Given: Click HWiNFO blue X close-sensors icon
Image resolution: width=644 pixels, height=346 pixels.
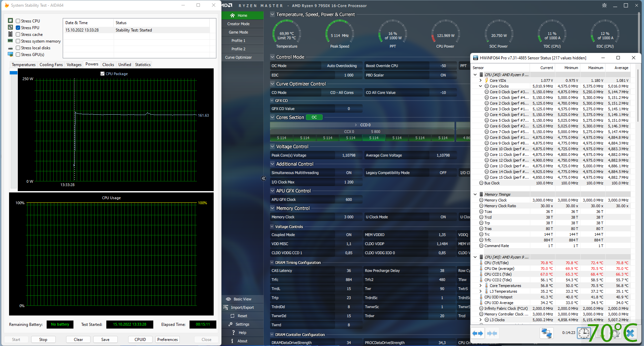Looking at the screenshot, I should (630, 333).
